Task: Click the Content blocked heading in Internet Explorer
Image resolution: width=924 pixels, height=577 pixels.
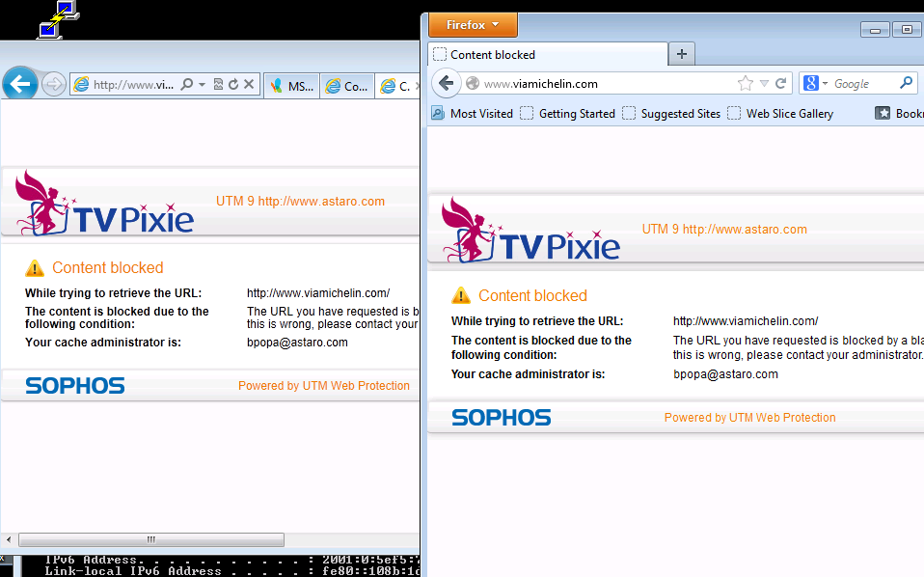Action: click(x=108, y=267)
